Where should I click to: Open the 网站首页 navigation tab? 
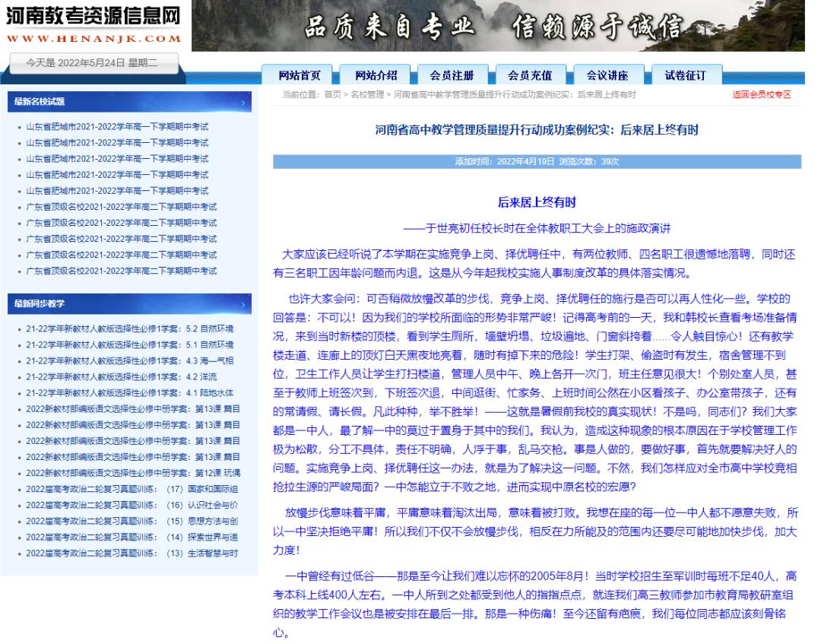(x=299, y=75)
